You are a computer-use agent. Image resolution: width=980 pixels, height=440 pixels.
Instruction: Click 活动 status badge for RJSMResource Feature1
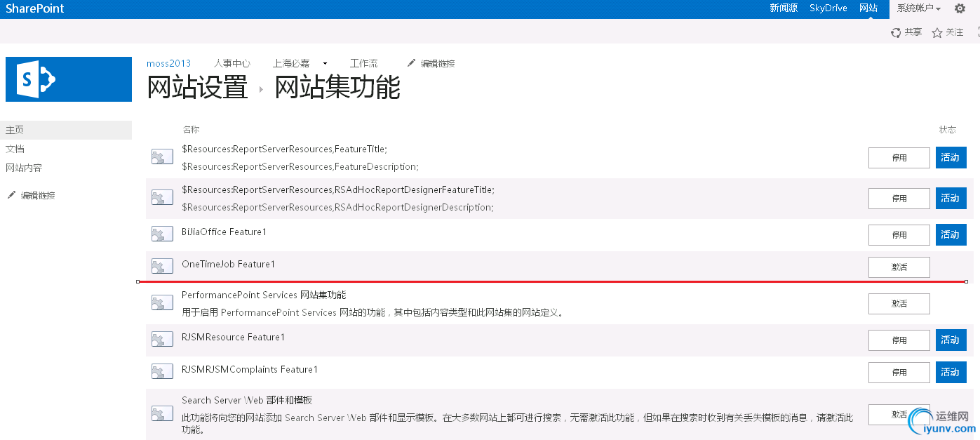pos(951,340)
